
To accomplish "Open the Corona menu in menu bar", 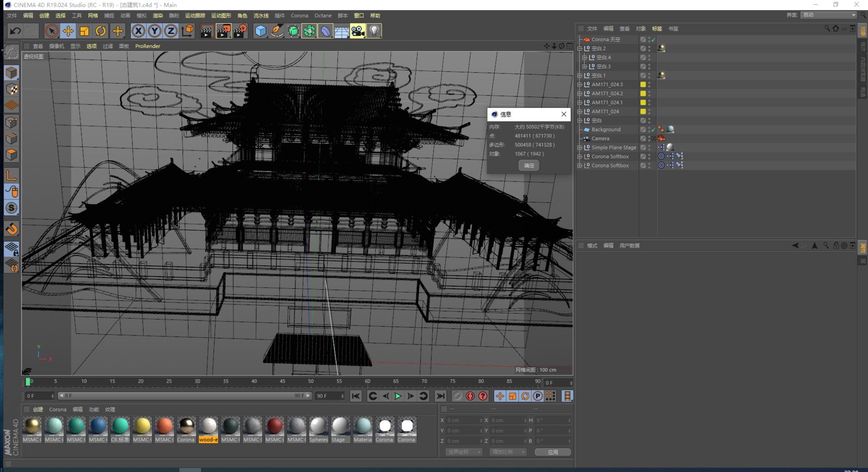I will pyautogui.click(x=299, y=15).
